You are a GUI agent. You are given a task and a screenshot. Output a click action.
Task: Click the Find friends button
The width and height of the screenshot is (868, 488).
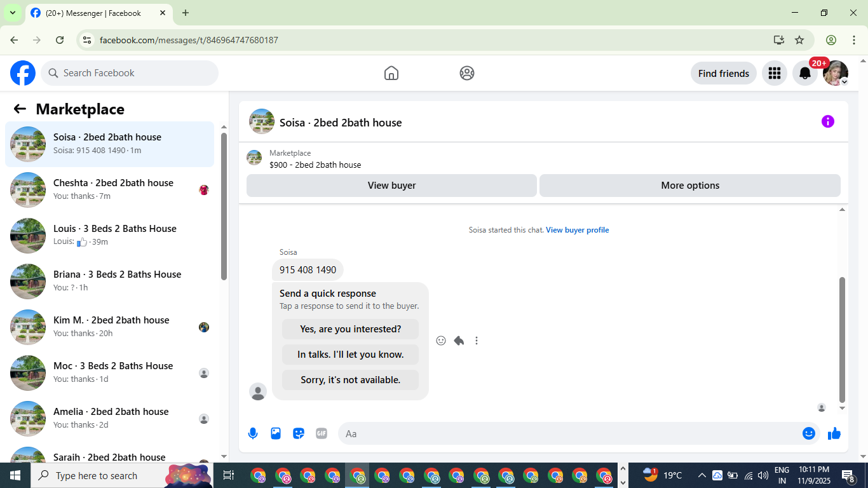pyautogui.click(x=724, y=73)
